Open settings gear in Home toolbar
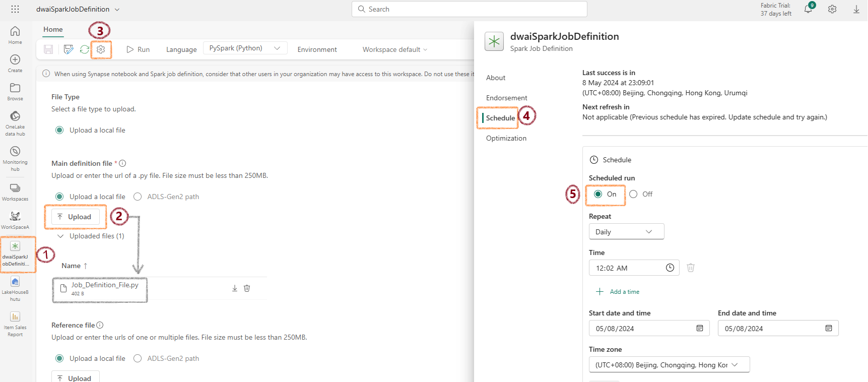The image size is (868, 382). tap(101, 49)
